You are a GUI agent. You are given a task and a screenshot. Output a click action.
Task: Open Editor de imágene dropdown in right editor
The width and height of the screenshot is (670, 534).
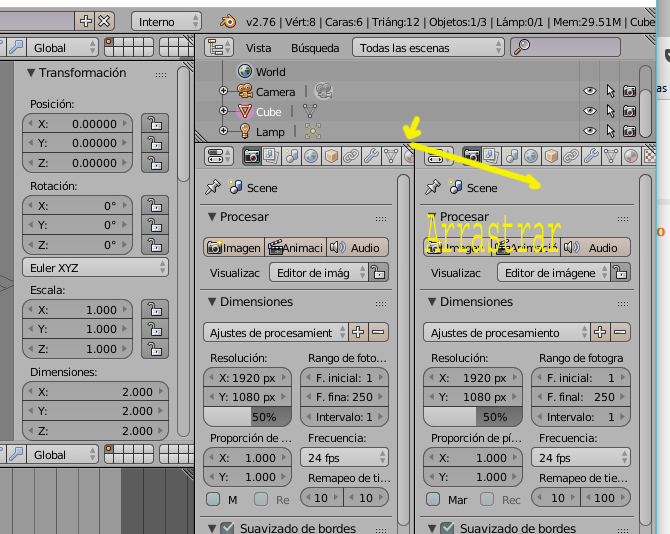pyautogui.click(x=554, y=273)
